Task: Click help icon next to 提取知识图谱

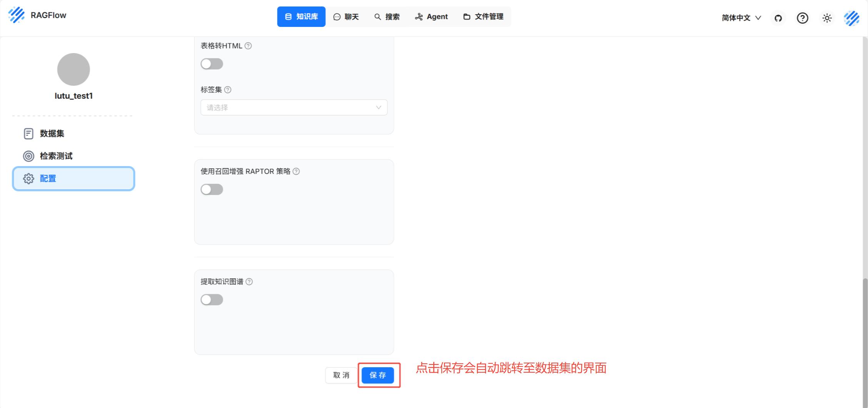Action: click(249, 282)
